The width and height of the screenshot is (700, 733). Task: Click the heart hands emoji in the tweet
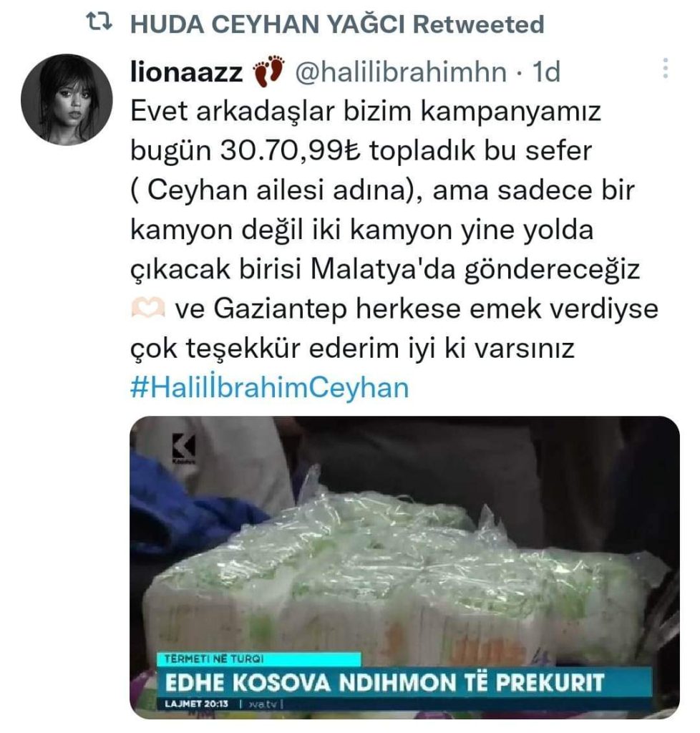[x=148, y=308]
